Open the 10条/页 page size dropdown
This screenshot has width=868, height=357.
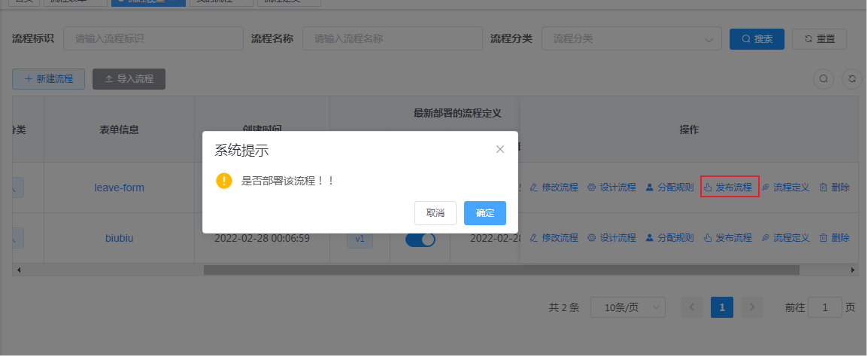point(628,307)
